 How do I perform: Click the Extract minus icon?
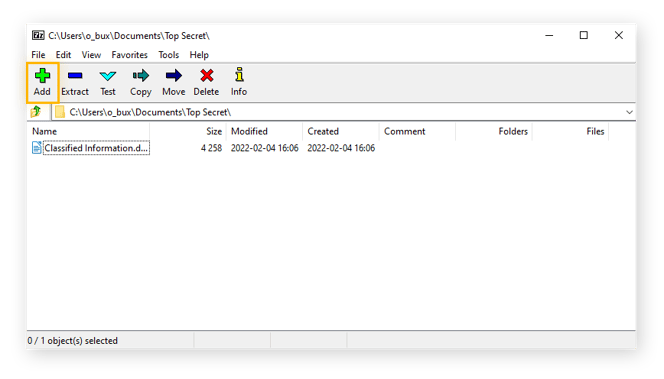click(x=75, y=76)
